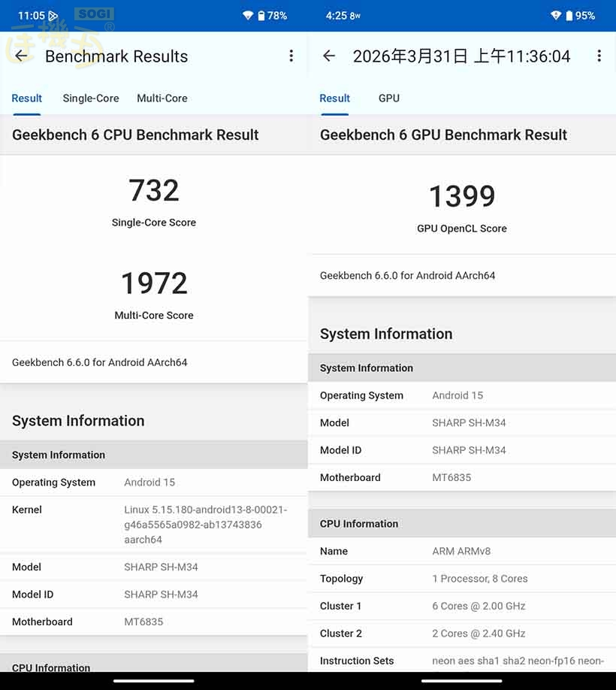Tap battery icon showing 78%
This screenshot has width=616, height=690.
[261, 16]
